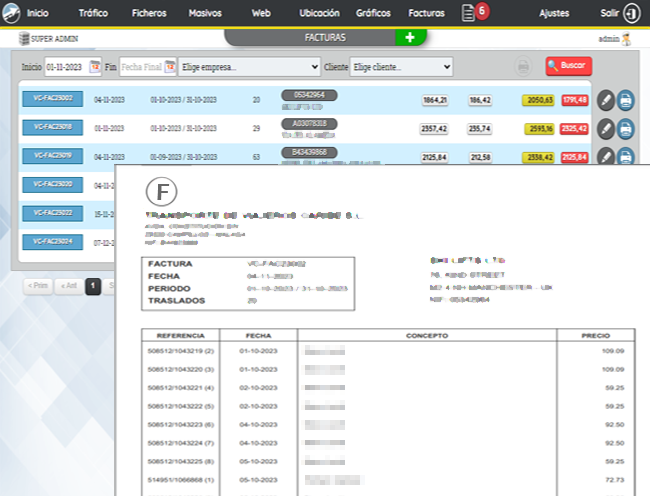Click the price 72.73 in invoice preview
Image resolution: width=650 pixels, height=496 pixels.
click(615, 480)
